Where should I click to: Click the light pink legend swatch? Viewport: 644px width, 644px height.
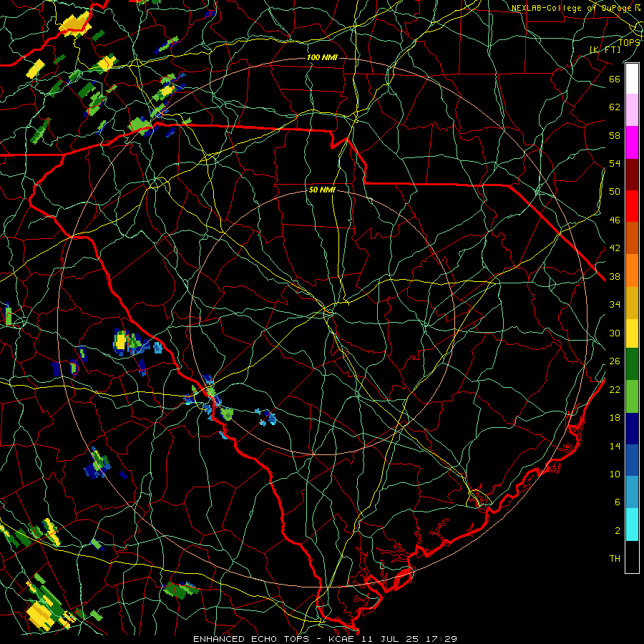tap(632, 110)
